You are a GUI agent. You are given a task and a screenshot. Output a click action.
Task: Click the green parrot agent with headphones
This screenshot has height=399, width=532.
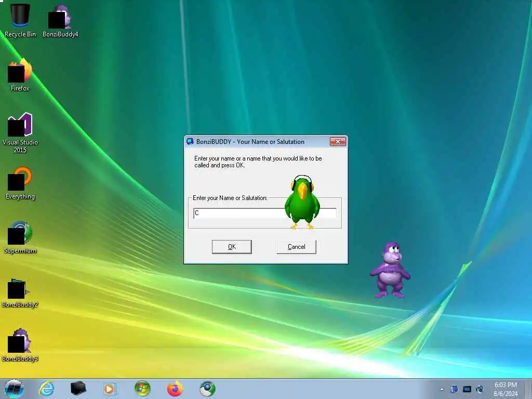(302, 202)
